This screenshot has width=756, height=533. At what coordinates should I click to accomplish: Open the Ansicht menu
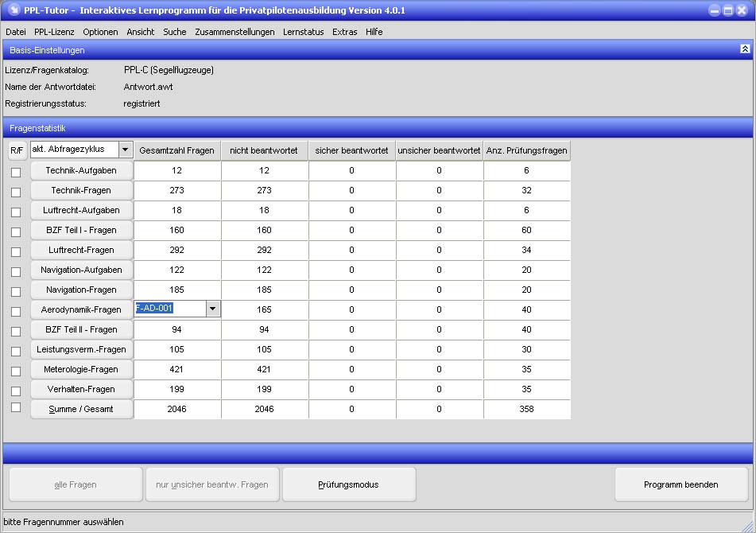click(x=140, y=32)
